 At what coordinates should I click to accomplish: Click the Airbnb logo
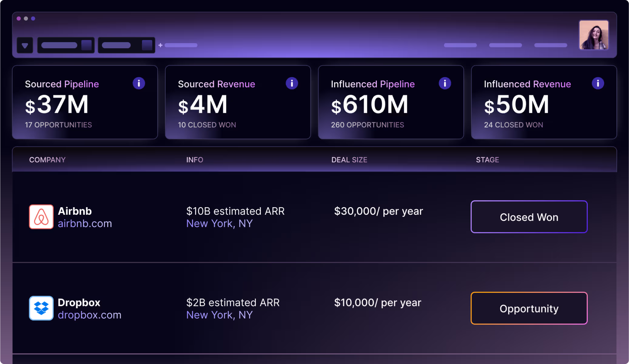click(41, 217)
